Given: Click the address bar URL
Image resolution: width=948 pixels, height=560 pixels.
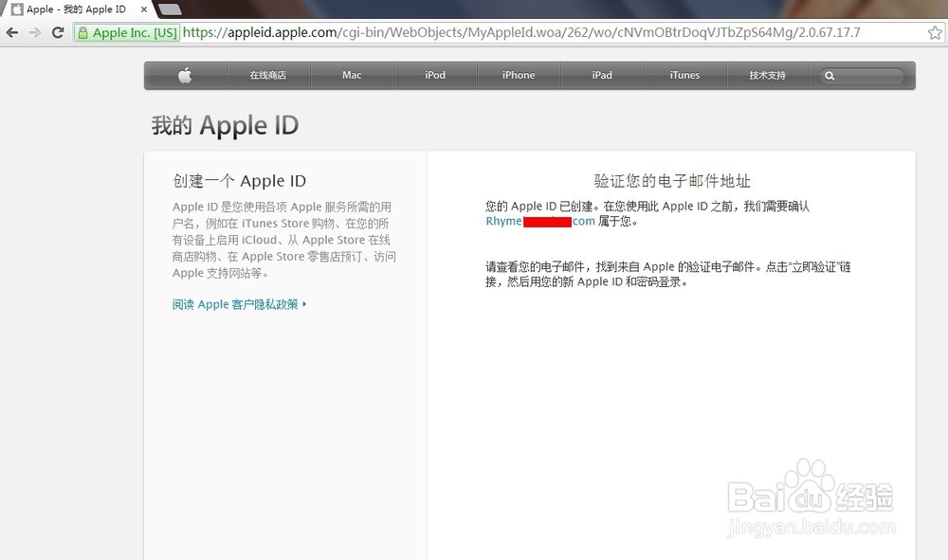Looking at the screenshot, I should (521, 32).
